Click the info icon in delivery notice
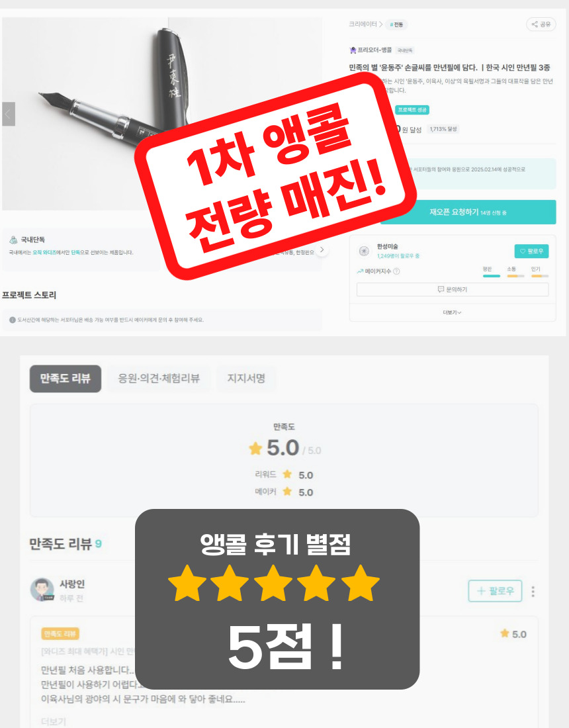 tap(13, 320)
